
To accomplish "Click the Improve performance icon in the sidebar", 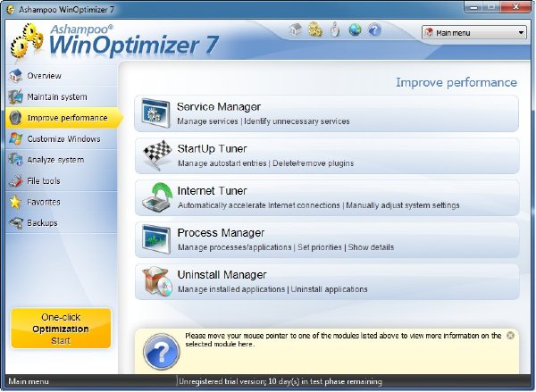I will (15, 118).
